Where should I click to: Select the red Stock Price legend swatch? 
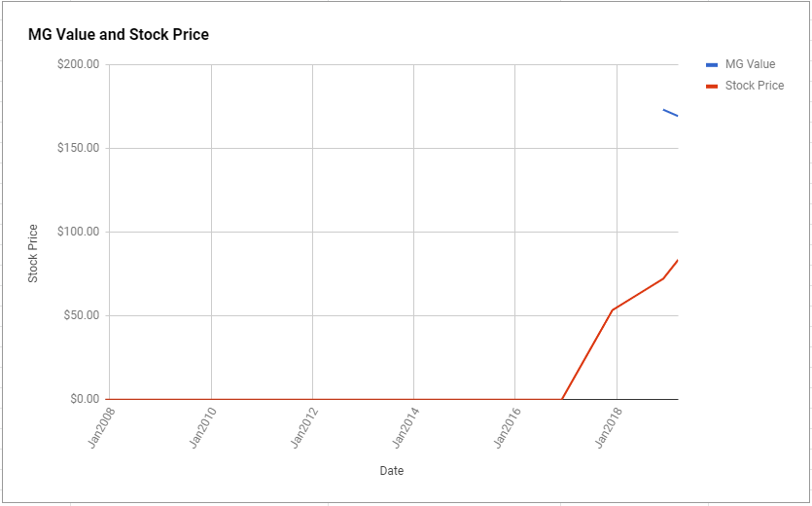[x=712, y=86]
